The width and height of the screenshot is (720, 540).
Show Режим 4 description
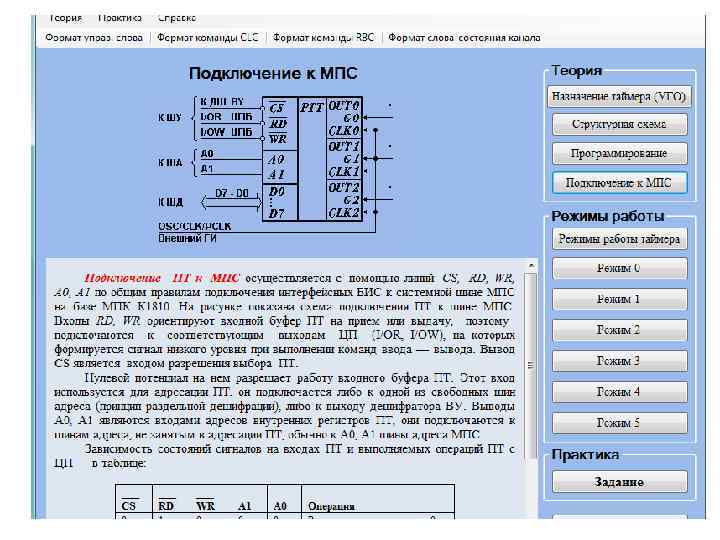coord(619,392)
